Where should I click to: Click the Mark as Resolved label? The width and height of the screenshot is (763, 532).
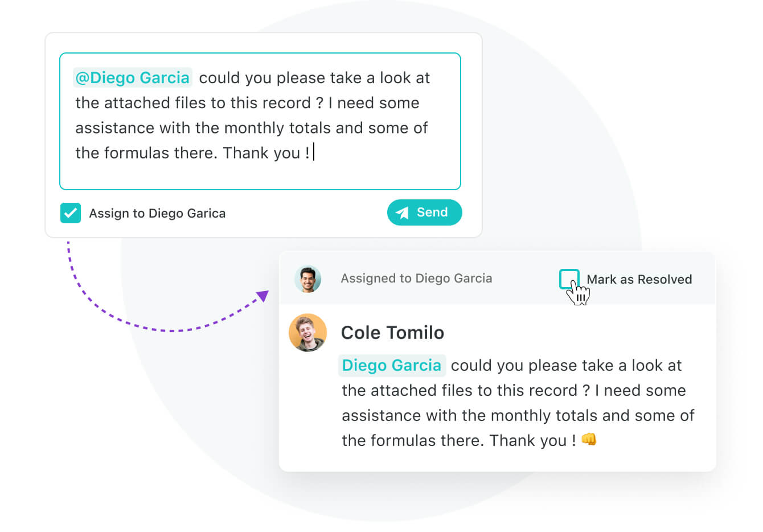639,280
